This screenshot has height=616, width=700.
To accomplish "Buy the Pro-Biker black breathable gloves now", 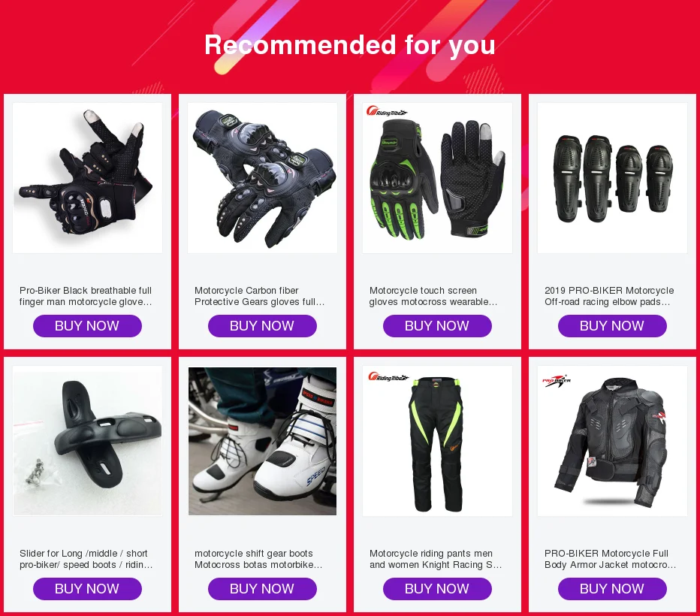I will tap(87, 326).
